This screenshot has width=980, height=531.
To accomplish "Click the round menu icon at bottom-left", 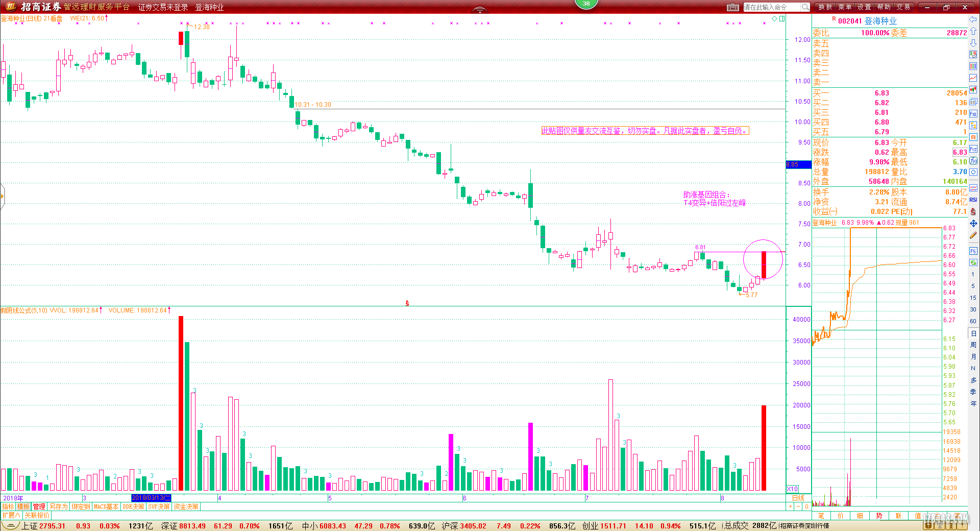I will 10,525.
